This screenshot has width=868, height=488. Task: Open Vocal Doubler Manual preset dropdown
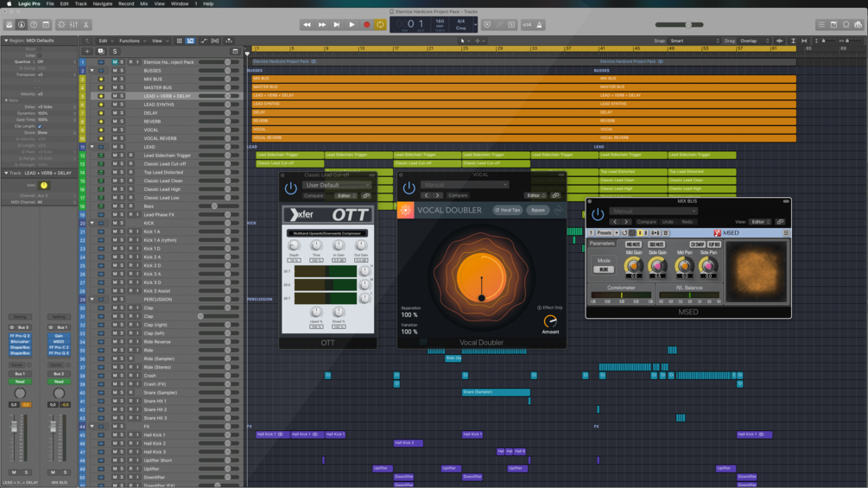click(464, 185)
